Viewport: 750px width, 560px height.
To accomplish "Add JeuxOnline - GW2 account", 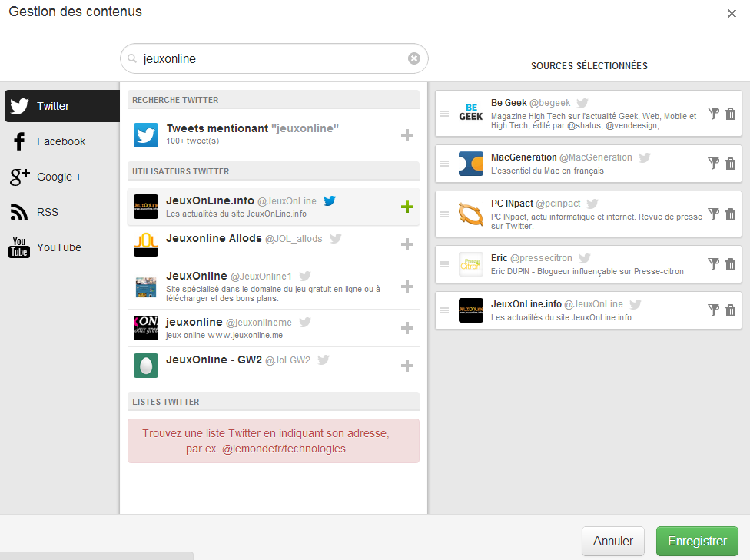I will (407, 366).
